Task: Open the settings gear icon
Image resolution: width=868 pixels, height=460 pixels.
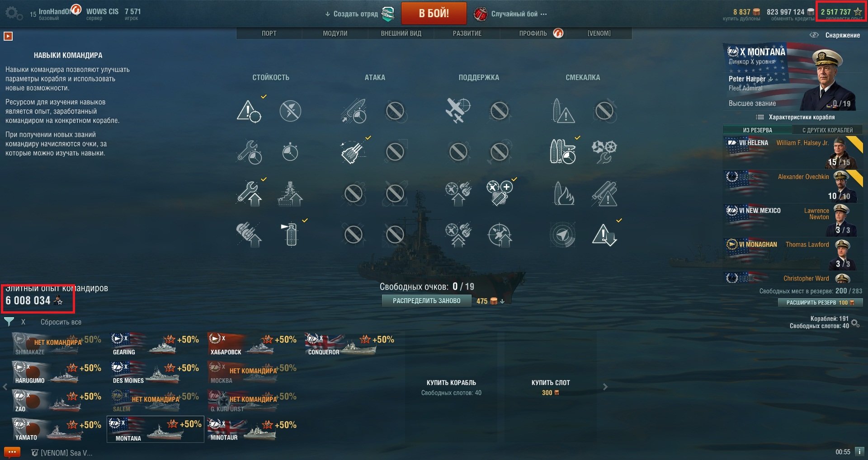Action: coord(14,14)
